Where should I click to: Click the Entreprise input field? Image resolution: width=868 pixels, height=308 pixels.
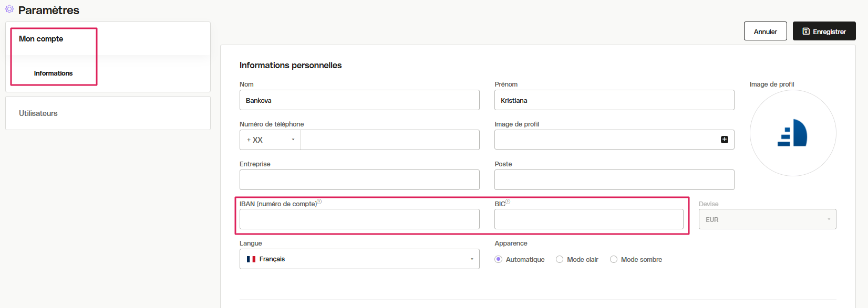pos(359,179)
